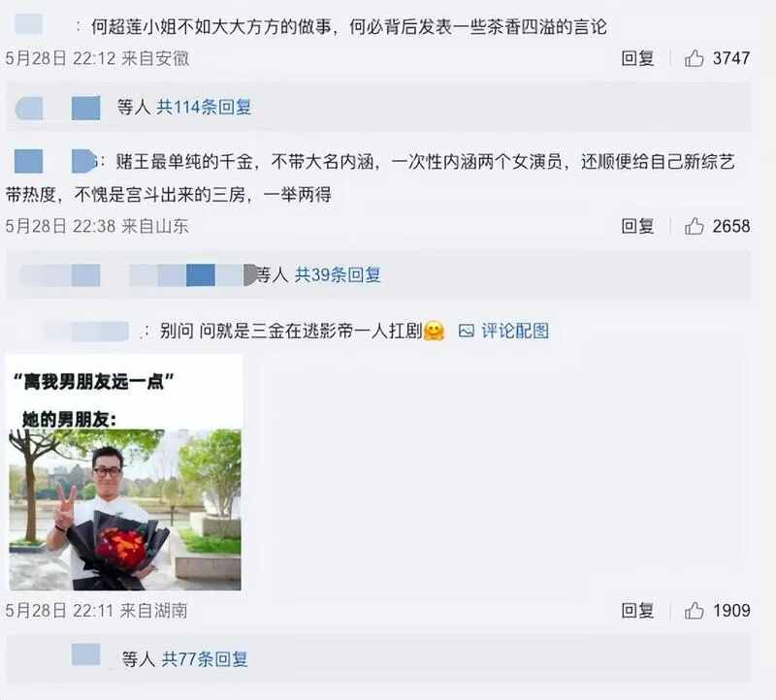Open the 评论配图 link
The width and height of the screenshot is (776, 700).
pyautogui.click(x=515, y=331)
